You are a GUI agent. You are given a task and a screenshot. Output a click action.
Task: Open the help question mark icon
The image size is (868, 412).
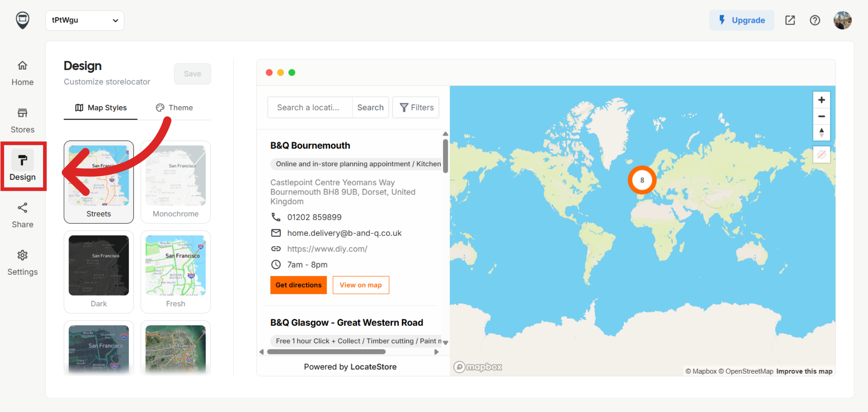click(x=815, y=20)
